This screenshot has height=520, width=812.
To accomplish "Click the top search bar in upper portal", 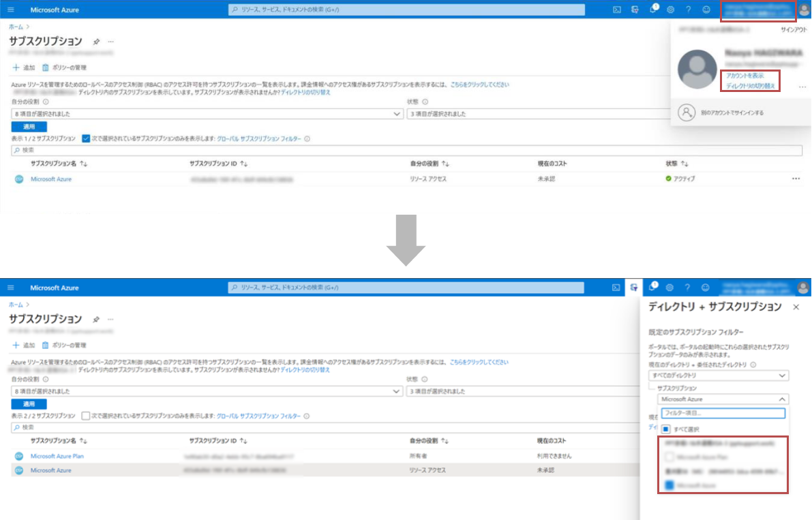I will click(x=406, y=10).
